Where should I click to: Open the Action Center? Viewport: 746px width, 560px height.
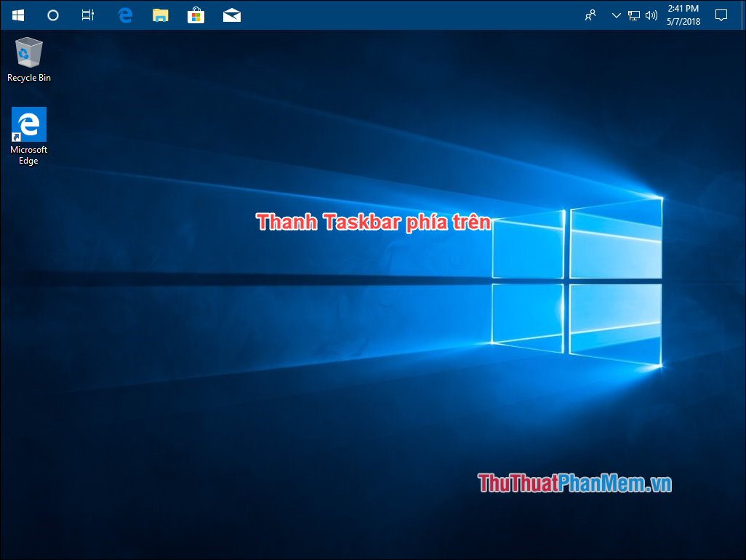(721, 15)
